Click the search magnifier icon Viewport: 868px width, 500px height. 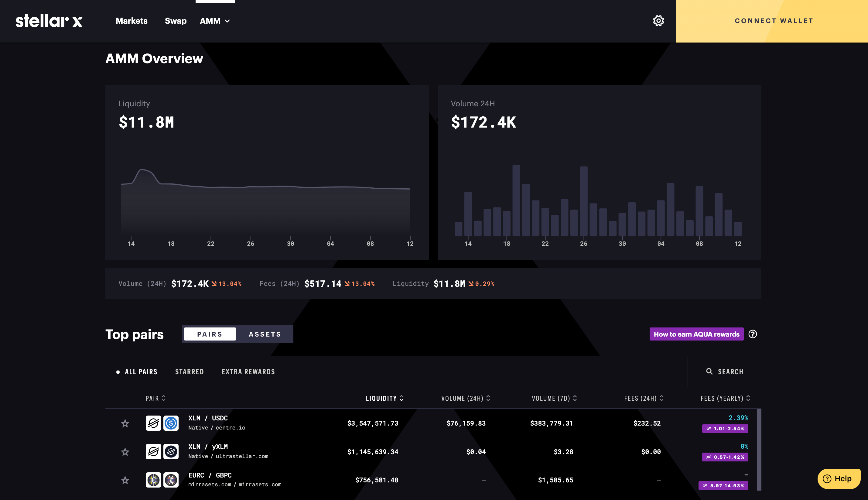[709, 372]
